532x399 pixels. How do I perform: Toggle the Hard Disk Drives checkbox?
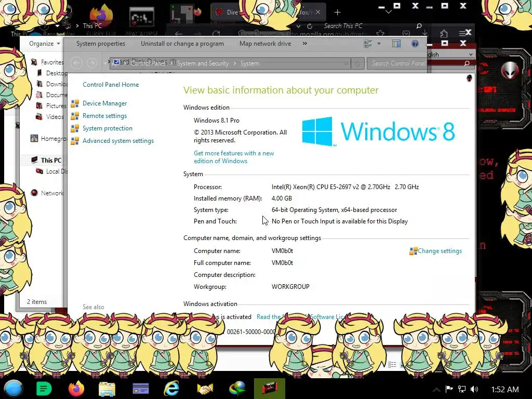[116, 62]
